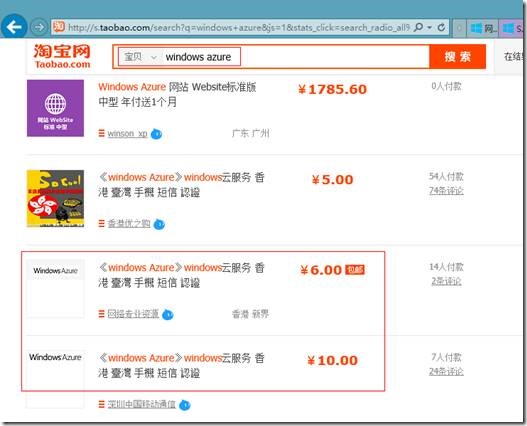Go back with the browser back arrow

[x=14, y=27]
